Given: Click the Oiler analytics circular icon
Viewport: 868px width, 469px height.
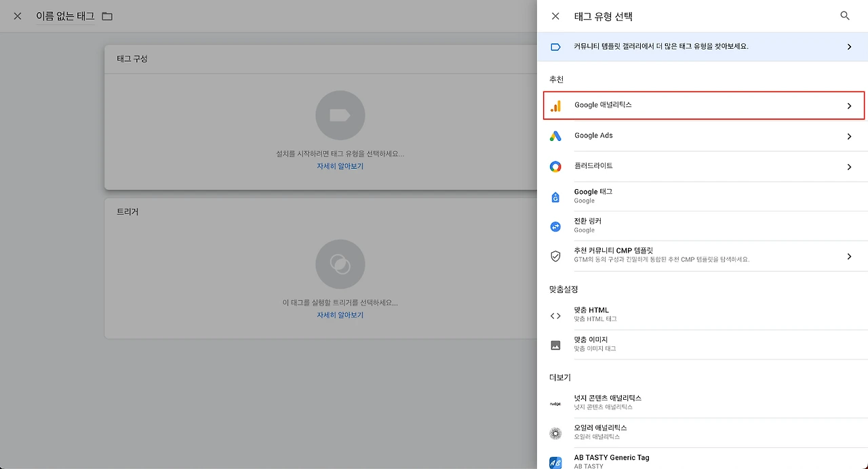Looking at the screenshot, I should (555, 433).
